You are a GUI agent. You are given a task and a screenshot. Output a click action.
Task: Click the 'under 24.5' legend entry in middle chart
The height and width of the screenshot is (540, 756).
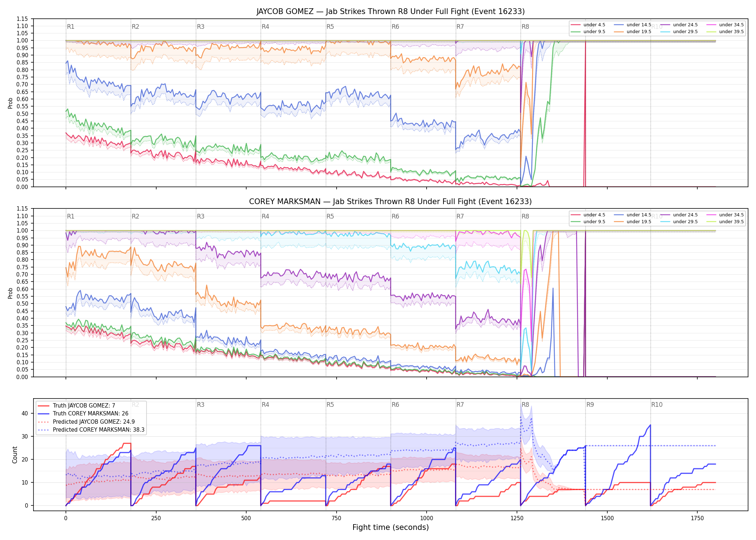679,215
